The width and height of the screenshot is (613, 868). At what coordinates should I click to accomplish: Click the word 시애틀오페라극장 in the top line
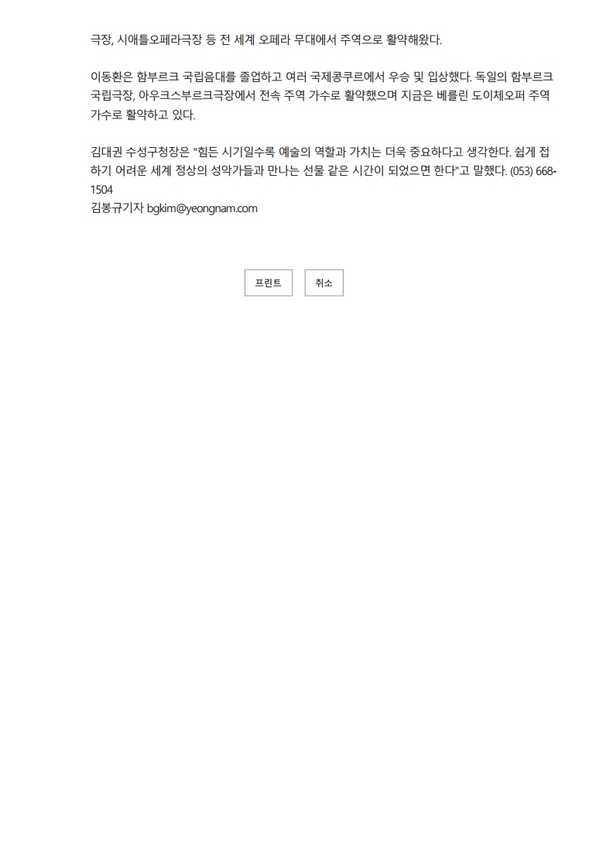[x=159, y=39]
